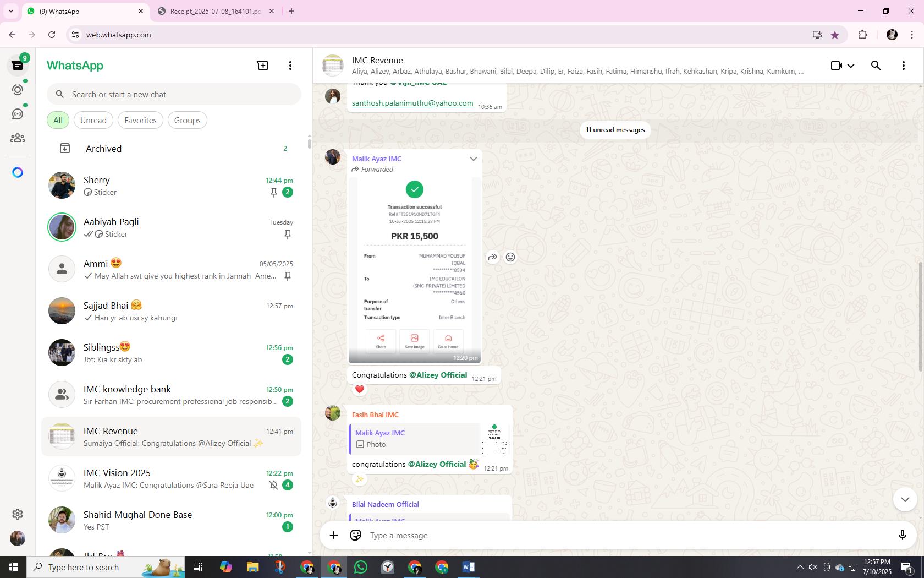This screenshot has width=924, height=578.
Task: Open the transaction successful receipt image
Action: (415, 270)
